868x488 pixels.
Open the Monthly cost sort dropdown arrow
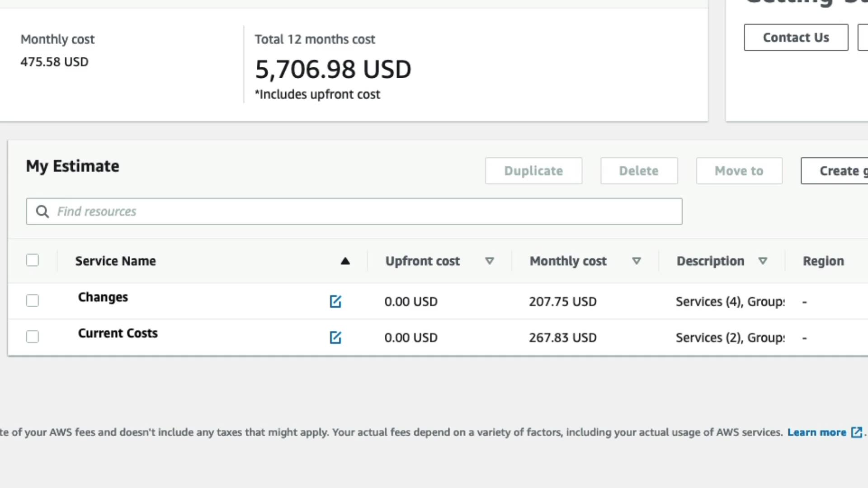[637, 261]
